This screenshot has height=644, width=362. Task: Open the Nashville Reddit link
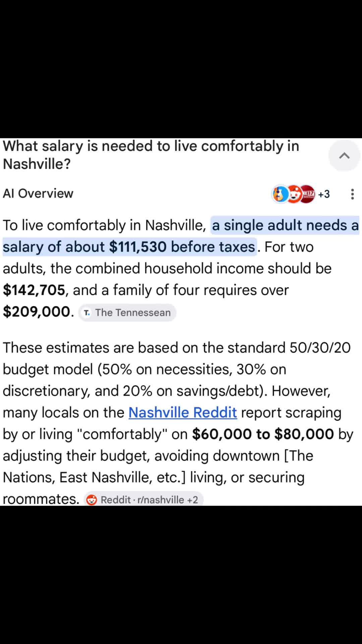(x=183, y=412)
